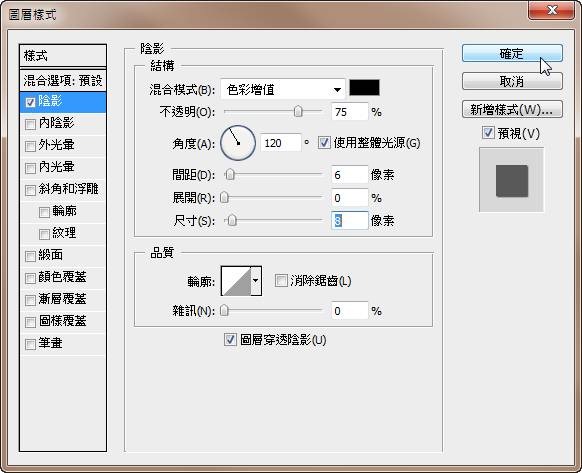Enable 消除鋸齒(L) checkbox

pyautogui.click(x=281, y=280)
